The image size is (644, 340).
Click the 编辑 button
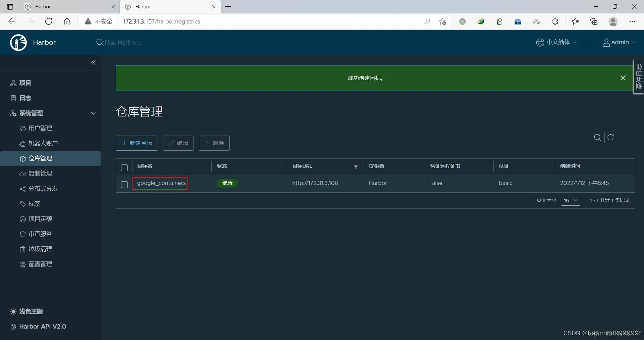[178, 143]
